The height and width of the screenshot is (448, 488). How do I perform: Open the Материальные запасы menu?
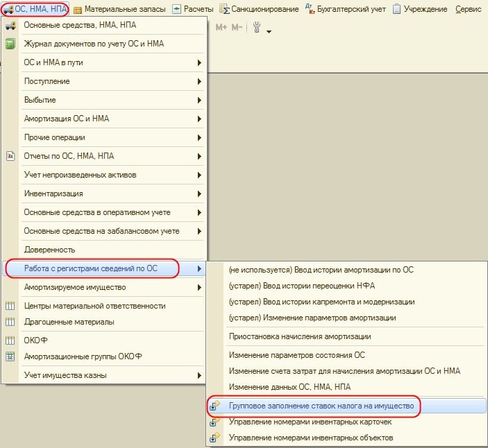coord(119,9)
